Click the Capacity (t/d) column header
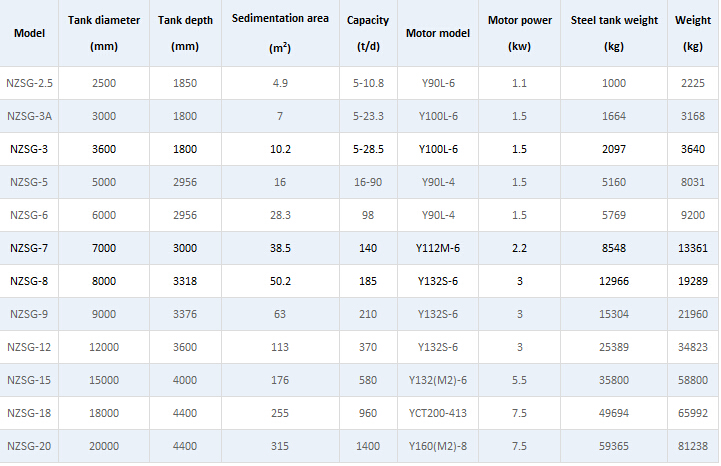This screenshot has height=466, width=721. point(368,33)
